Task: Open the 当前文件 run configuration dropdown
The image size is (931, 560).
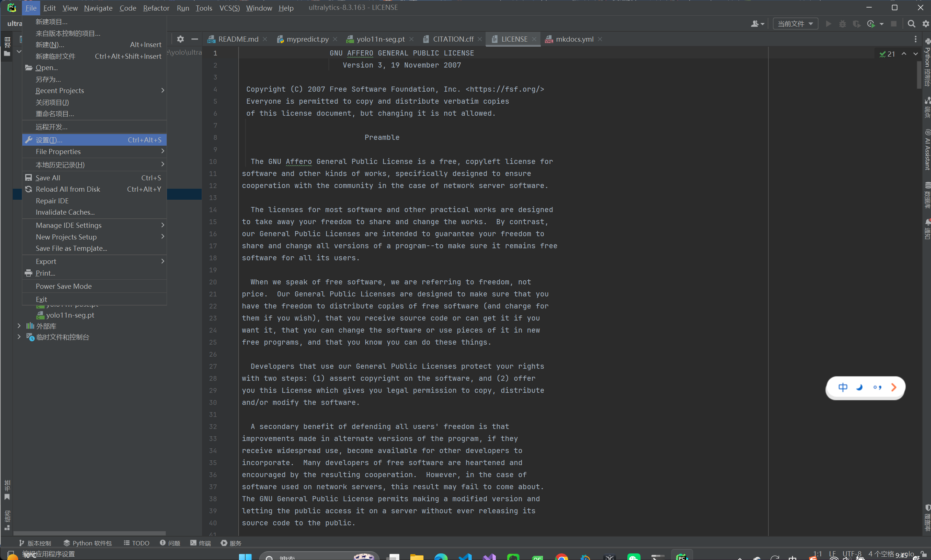Action: (x=795, y=24)
